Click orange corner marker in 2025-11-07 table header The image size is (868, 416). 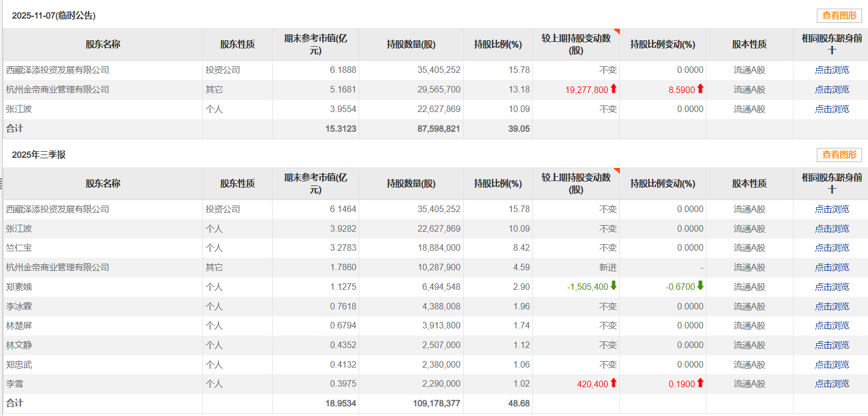[617, 32]
